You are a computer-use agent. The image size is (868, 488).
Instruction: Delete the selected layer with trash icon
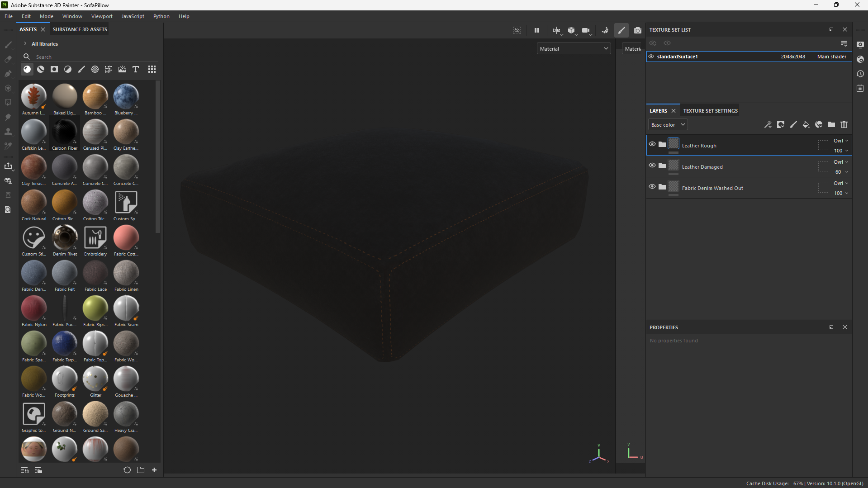point(844,124)
